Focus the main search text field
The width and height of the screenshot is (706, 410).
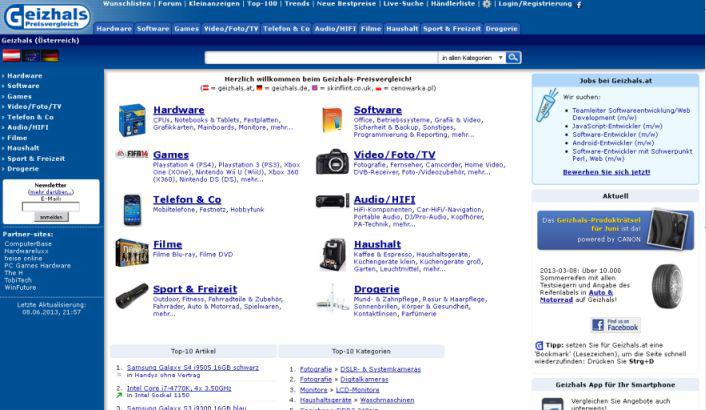321,58
